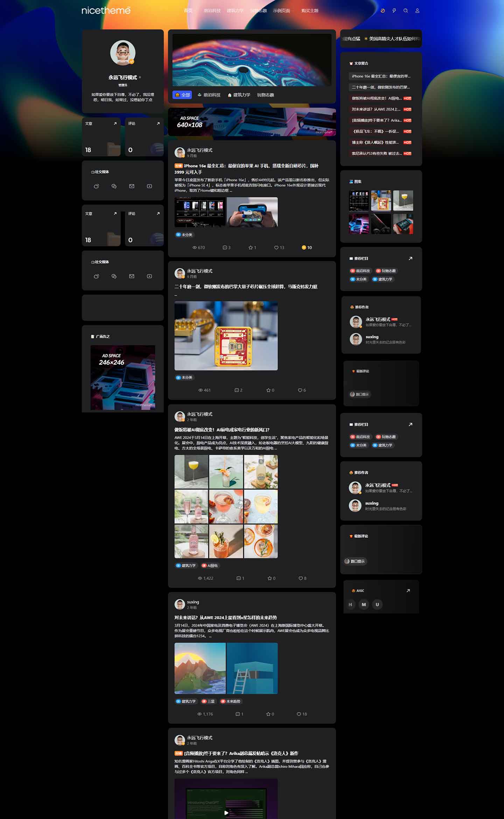Expand the 文章 card with its arrow
The height and width of the screenshot is (819, 504).
(x=115, y=124)
